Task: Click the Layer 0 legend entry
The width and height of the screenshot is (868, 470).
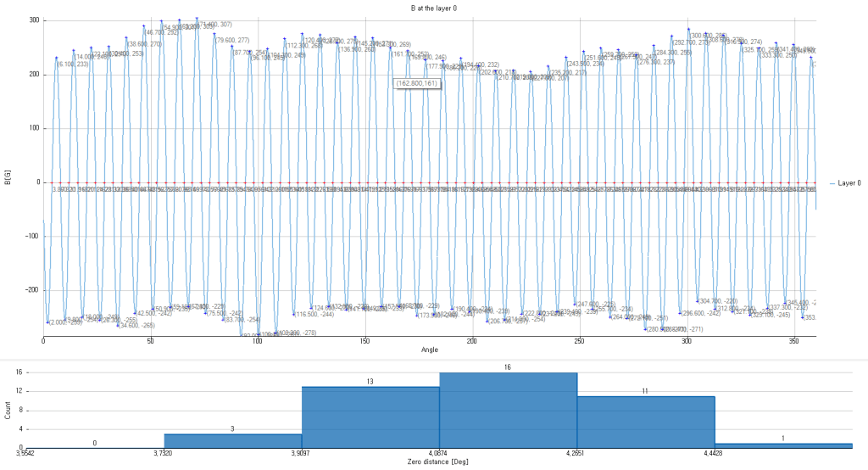Action: [848, 182]
